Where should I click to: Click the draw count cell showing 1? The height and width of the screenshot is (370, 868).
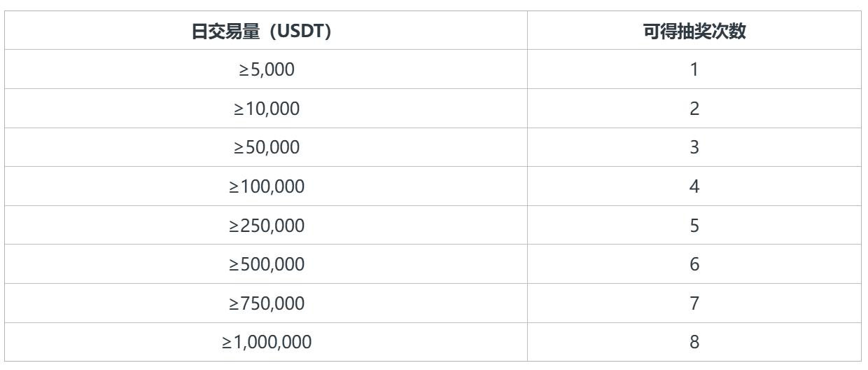click(x=693, y=69)
